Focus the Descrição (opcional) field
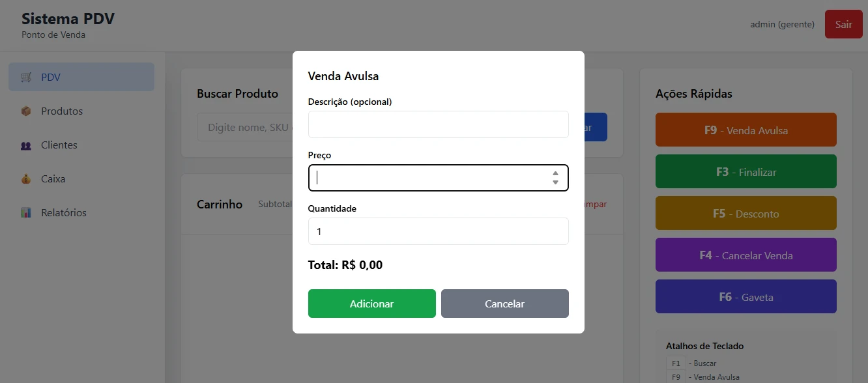The image size is (868, 383). pos(438,124)
